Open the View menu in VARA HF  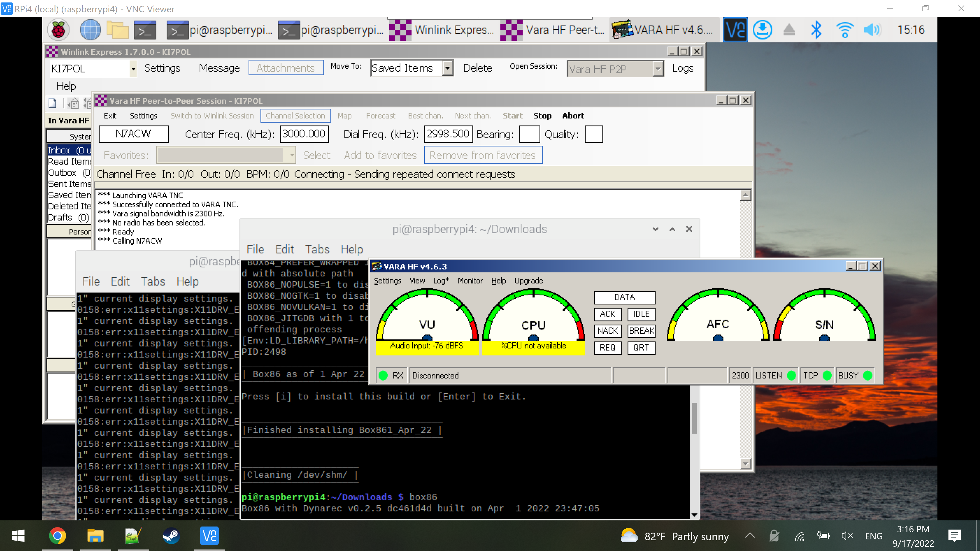coord(417,281)
